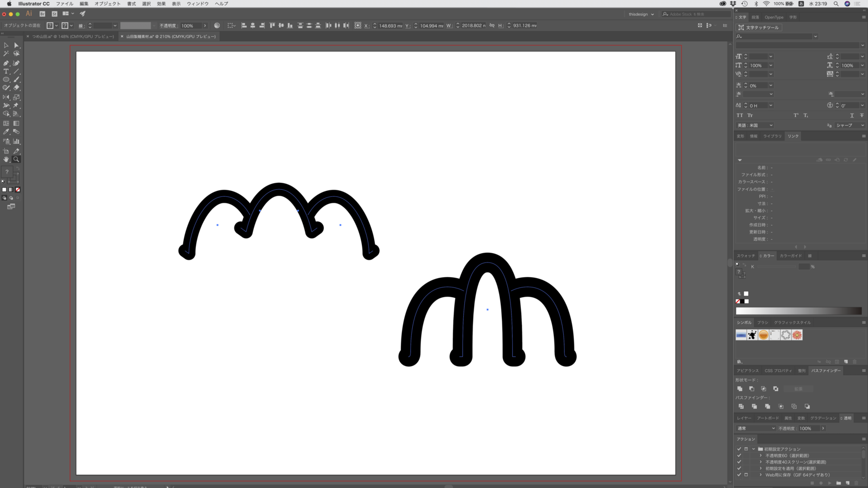Collapse the 初期設定アクション folder

(x=754, y=449)
